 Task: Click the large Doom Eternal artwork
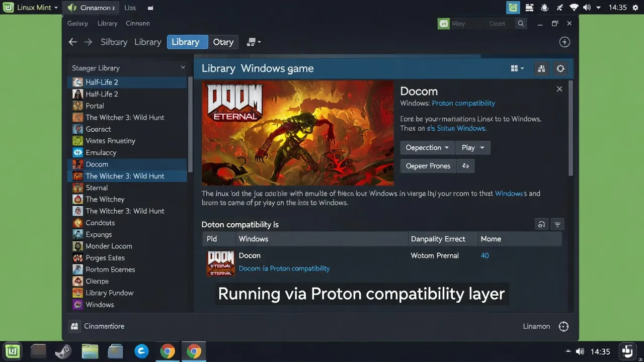(x=298, y=133)
